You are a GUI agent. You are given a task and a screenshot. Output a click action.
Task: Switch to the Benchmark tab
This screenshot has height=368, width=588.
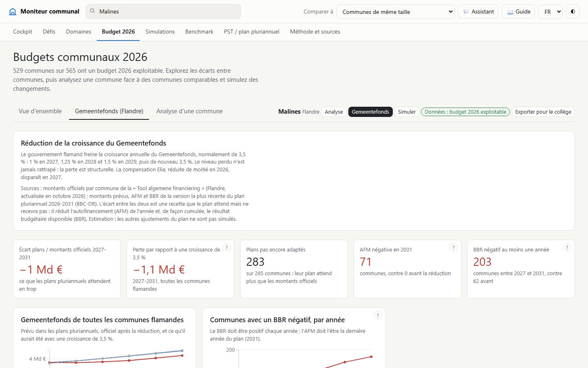point(199,31)
